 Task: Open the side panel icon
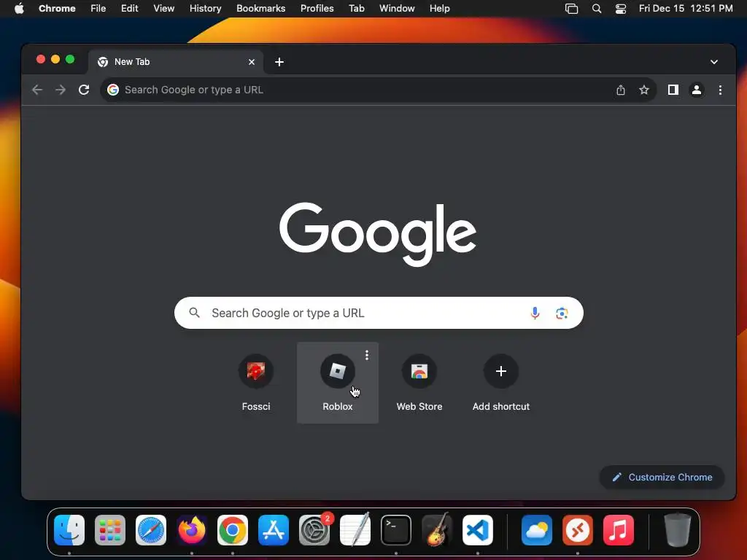673,90
